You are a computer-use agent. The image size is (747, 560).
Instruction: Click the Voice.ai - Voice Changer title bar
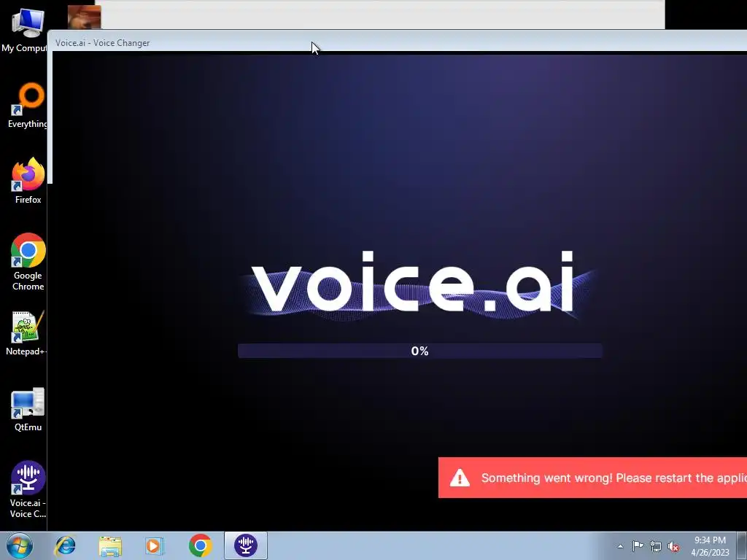coord(399,42)
